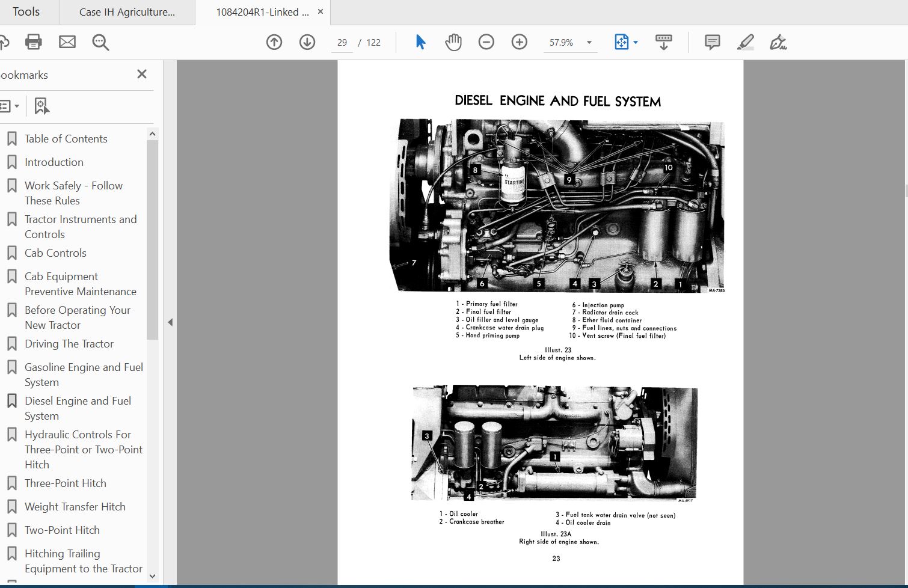Email the PDF document
This screenshot has height=588, width=908.
[67, 42]
